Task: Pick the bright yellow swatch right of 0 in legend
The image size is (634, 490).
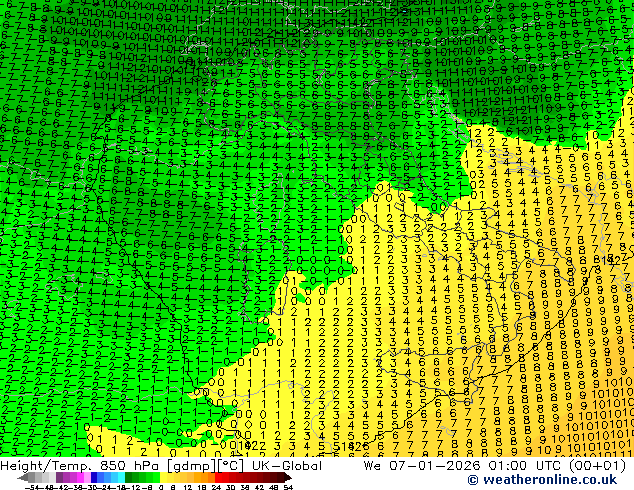Action: coord(164,477)
